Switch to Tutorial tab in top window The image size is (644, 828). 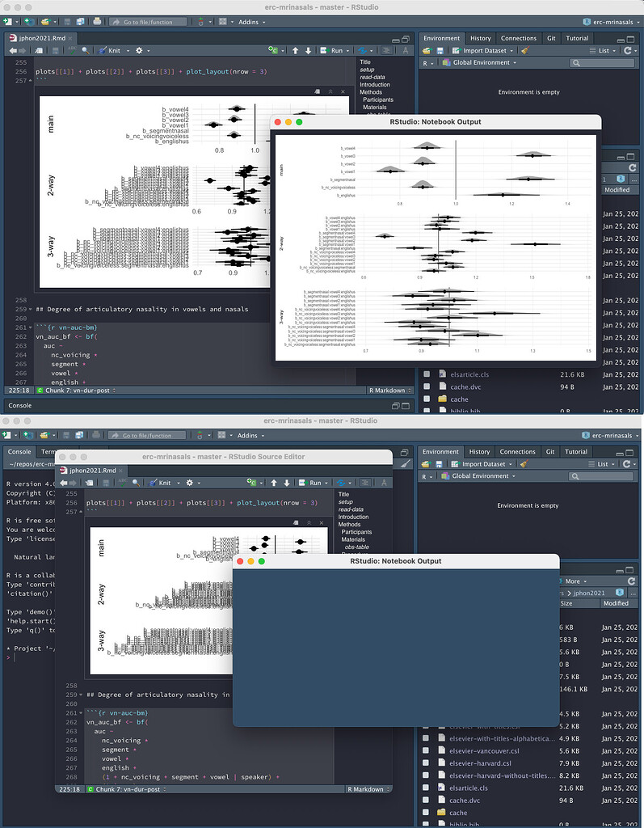click(577, 38)
